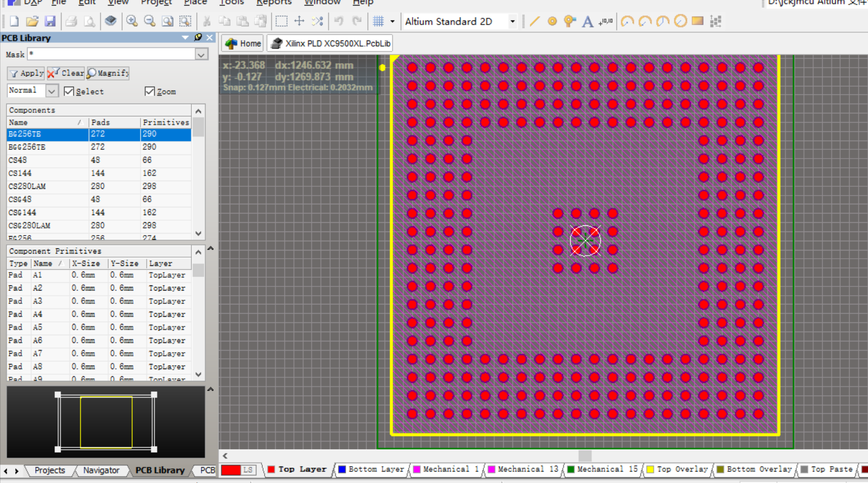The height and width of the screenshot is (483, 868).
Task: Open the Normal display mode dropdown
Action: coord(52,91)
